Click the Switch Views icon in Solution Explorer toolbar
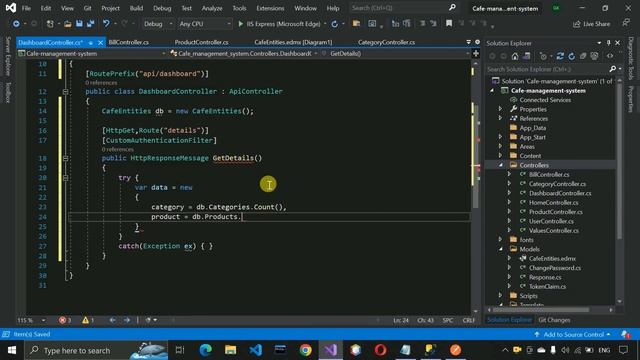 527,56
